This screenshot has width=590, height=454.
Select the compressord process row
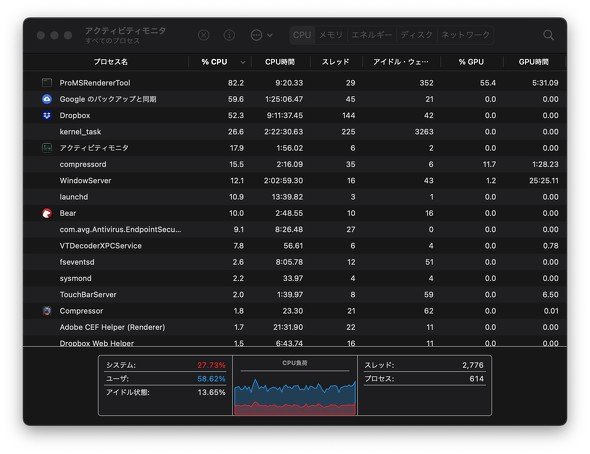pyautogui.click(x=295, y=164)
